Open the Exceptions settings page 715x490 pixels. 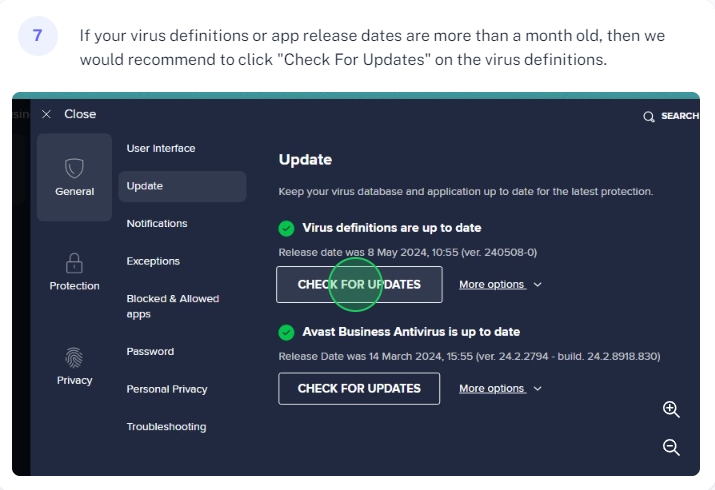click(x=153, y=261)
